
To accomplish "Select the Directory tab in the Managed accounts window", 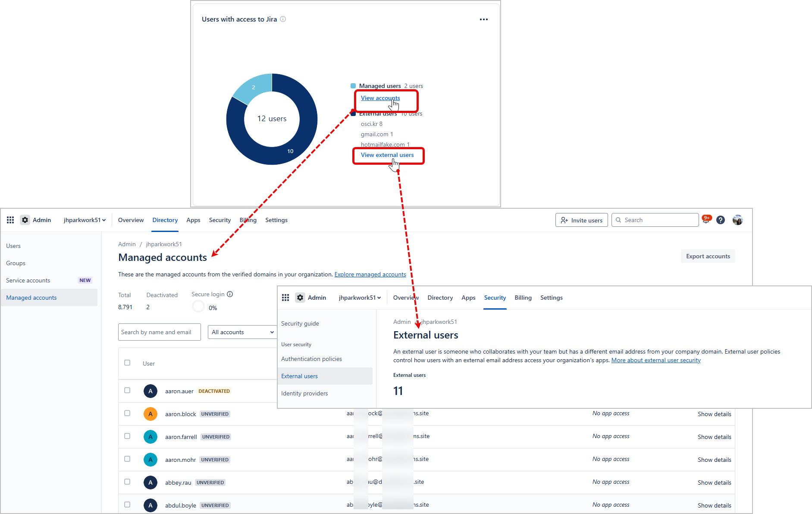I will (165, 220).
